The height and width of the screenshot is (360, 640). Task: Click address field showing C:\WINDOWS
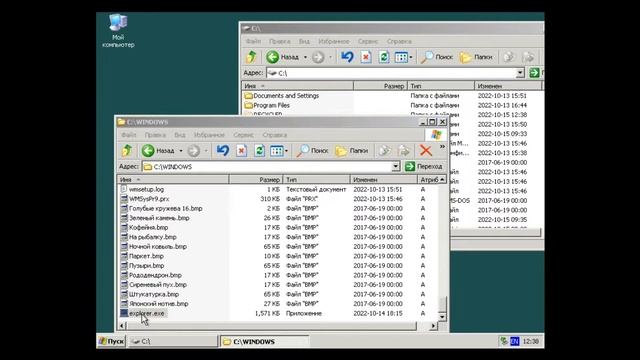click(x=268, y=167)
